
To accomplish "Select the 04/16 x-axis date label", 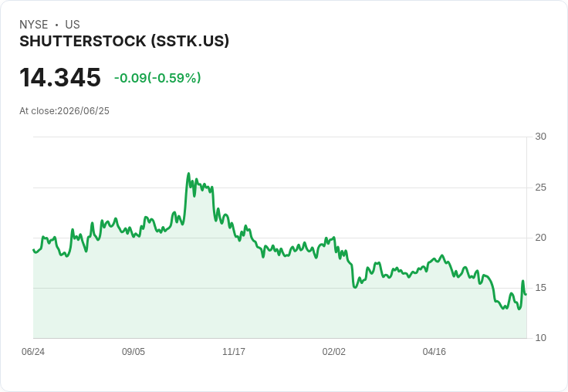I will coord(434,351).
